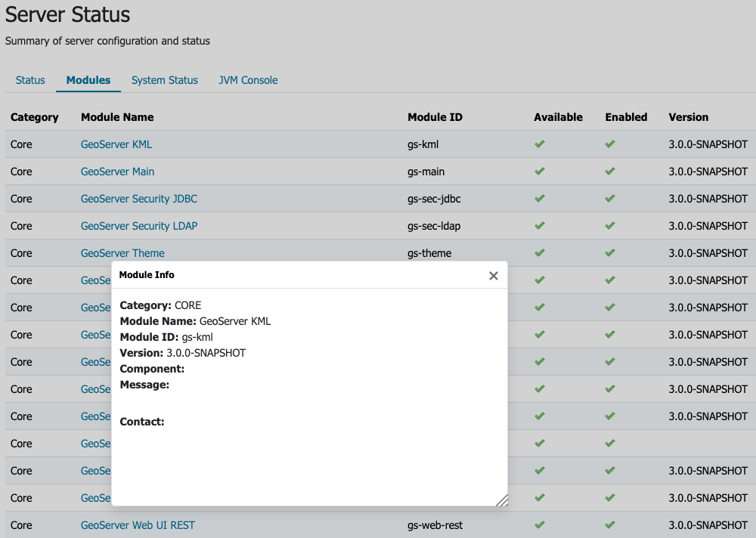The image size is (756, 538).
Task: Click version cell in GeoServer KML row
Action: [708, 144]
